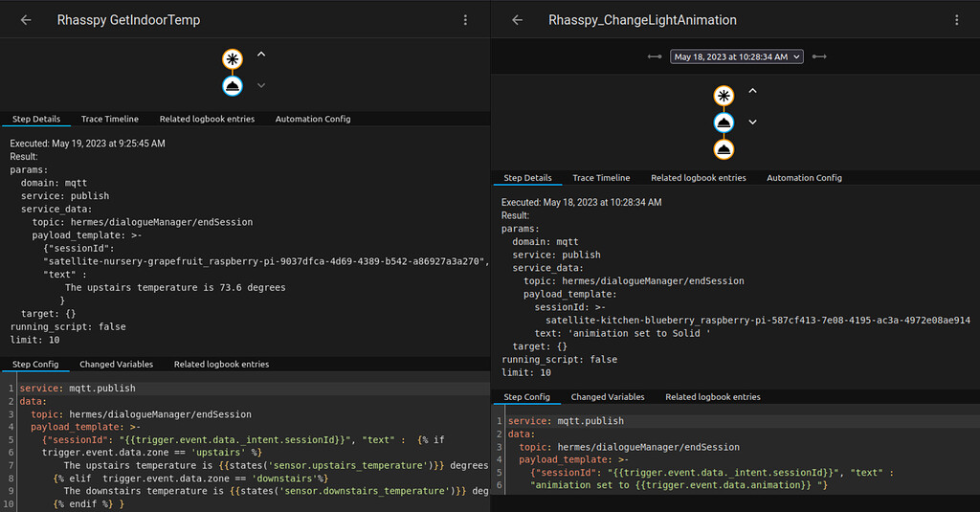Select trigger node in ChangeLightAnimation graph
980x512 pixels.
[724, 95]
